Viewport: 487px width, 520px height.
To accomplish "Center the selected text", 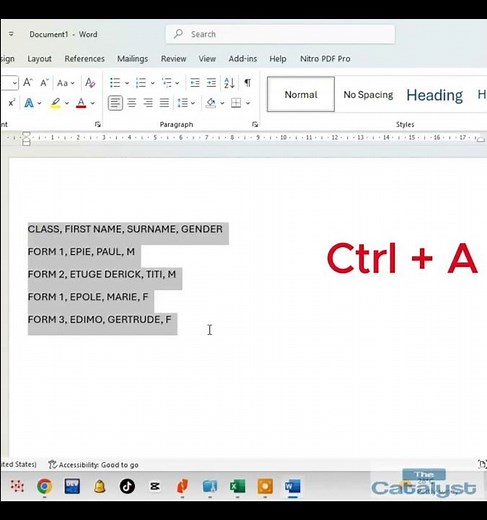I will [132, 103].
